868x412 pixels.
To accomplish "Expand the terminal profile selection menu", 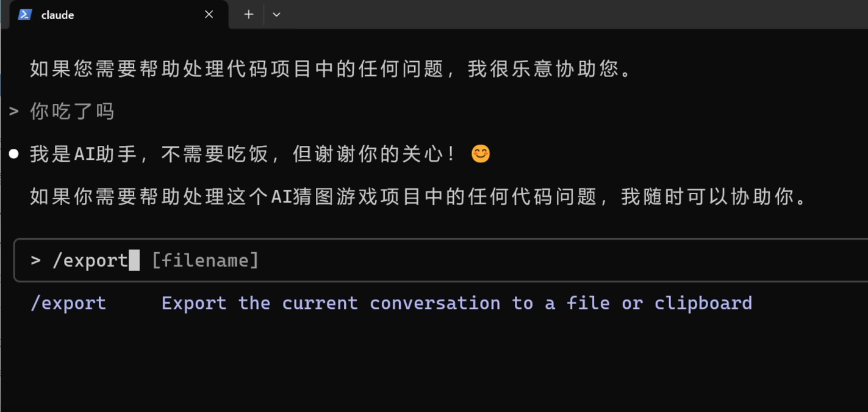I will 276,14.
